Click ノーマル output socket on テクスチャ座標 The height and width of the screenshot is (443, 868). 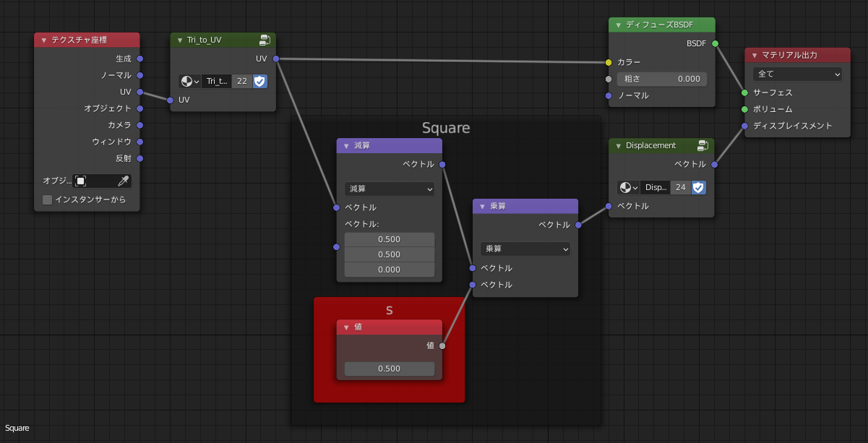click(140, 75)
